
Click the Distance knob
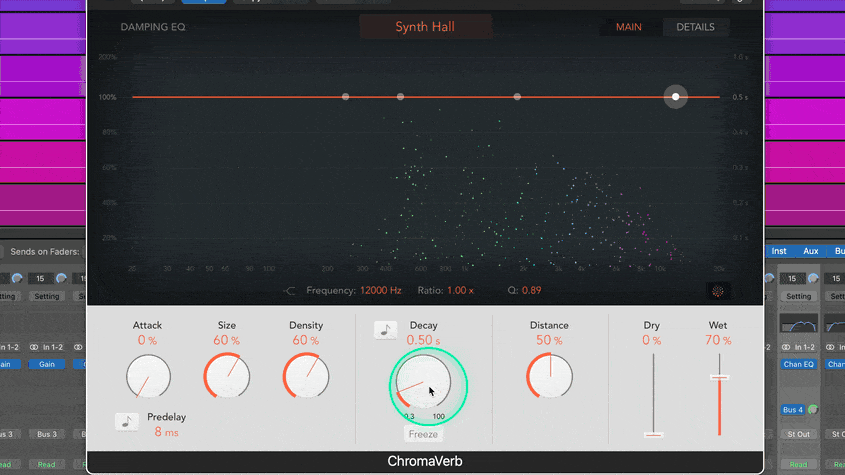pyautogui.click(x=549, y=378)
